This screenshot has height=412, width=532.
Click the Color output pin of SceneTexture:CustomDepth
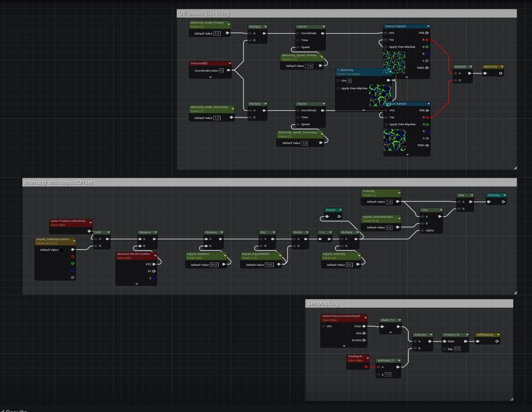(x=363, y=326)
